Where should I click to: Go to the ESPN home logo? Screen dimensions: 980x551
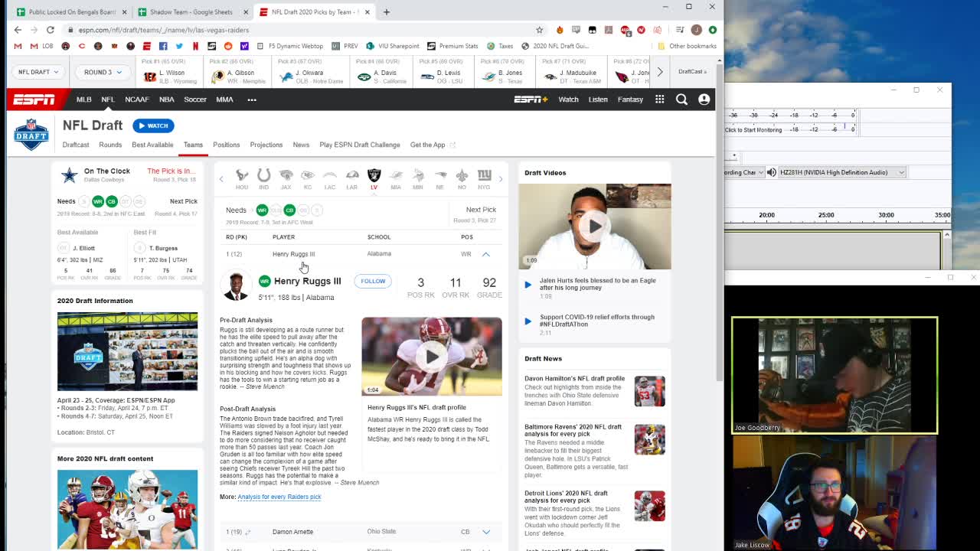click(34, 99)
